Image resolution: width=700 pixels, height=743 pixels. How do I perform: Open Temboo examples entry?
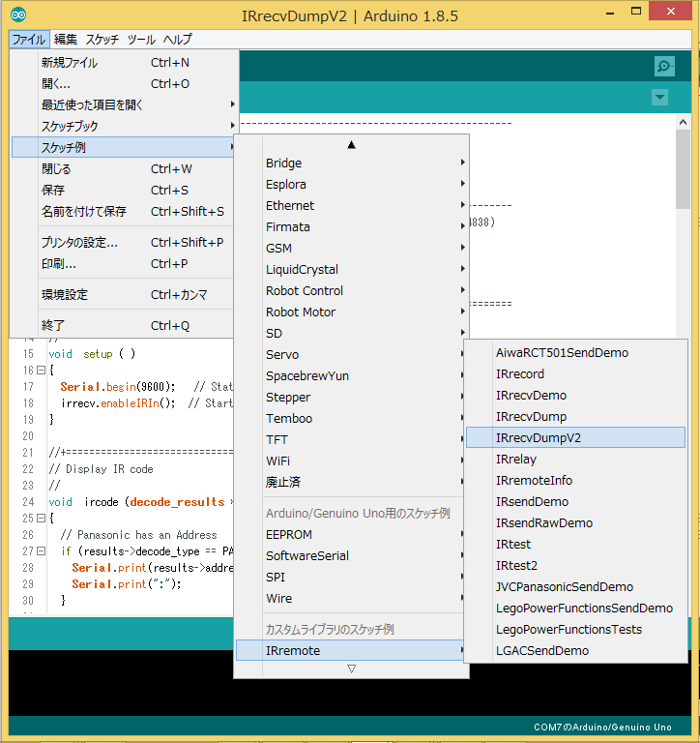pyautogui.click(x=350, y=418)
